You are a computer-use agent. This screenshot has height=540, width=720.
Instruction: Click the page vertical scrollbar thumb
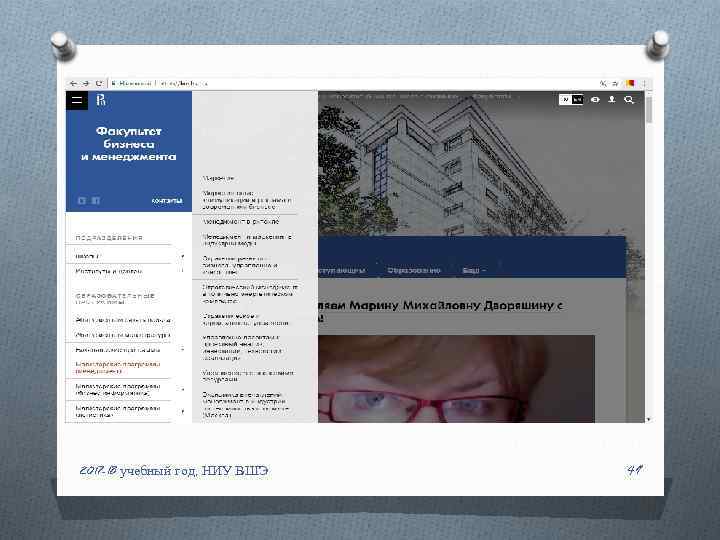pyautogui.click(x=649, y=109)
